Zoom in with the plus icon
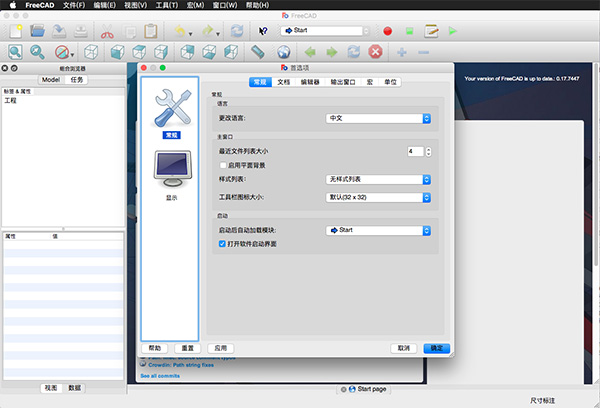 pos(401,52)
